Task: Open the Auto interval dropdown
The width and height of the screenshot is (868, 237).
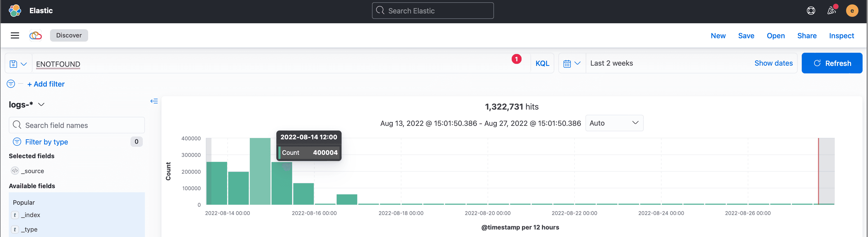Action: point(614,123)
